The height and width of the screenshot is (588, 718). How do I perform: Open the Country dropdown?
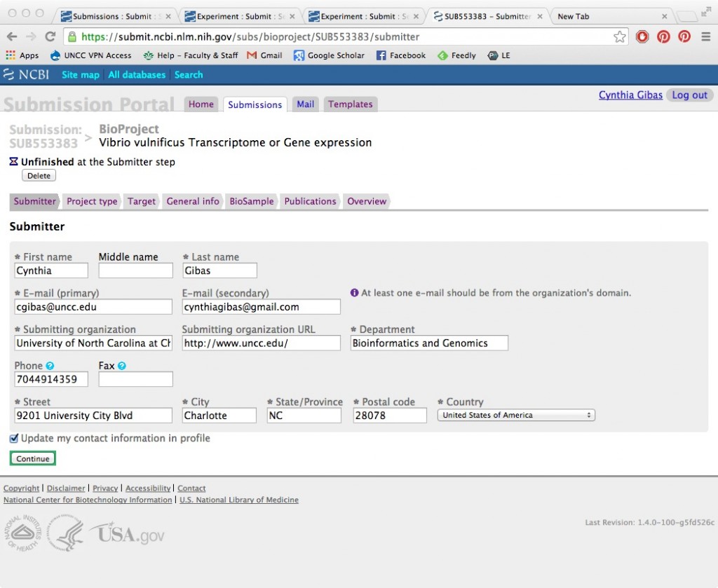(x=516, y=416)
